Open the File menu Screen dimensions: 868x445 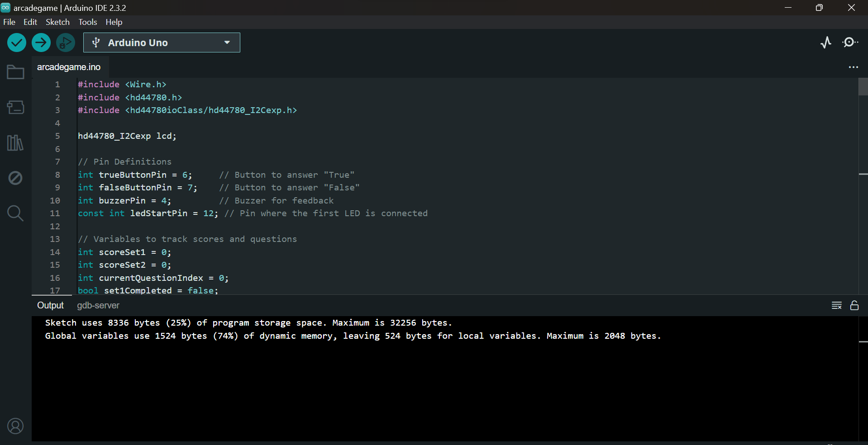(x=9, y=22)
